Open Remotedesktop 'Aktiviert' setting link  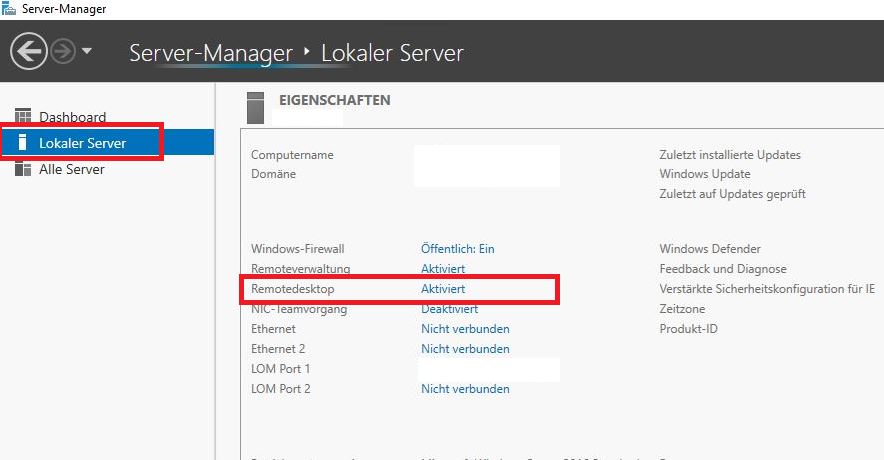[x=443, y=289]
